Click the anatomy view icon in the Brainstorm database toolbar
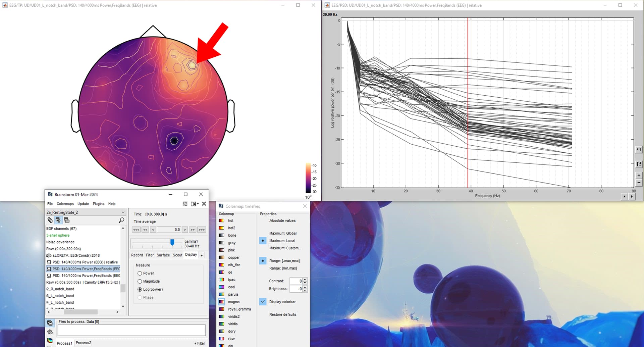Viewport: 644px width, 347px height. tap(50, 220)
